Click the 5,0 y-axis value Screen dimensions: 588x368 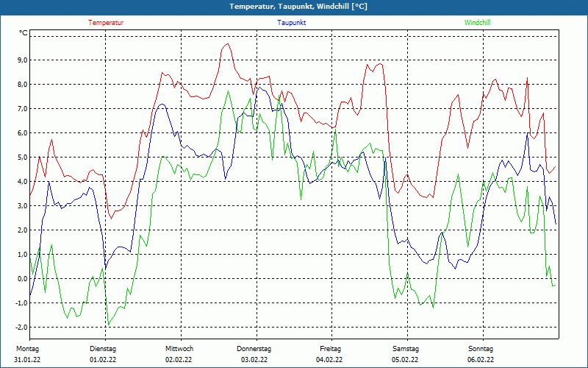coord(23,157)
